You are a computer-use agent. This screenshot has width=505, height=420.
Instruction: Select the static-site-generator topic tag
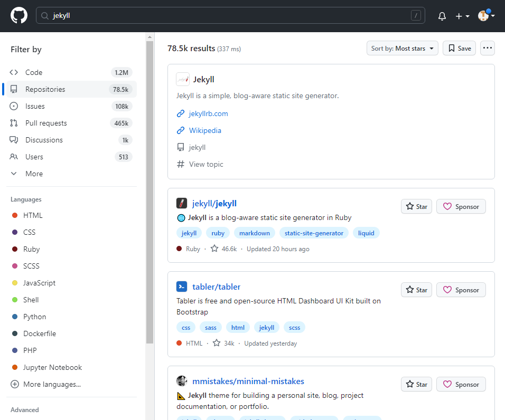314,233
